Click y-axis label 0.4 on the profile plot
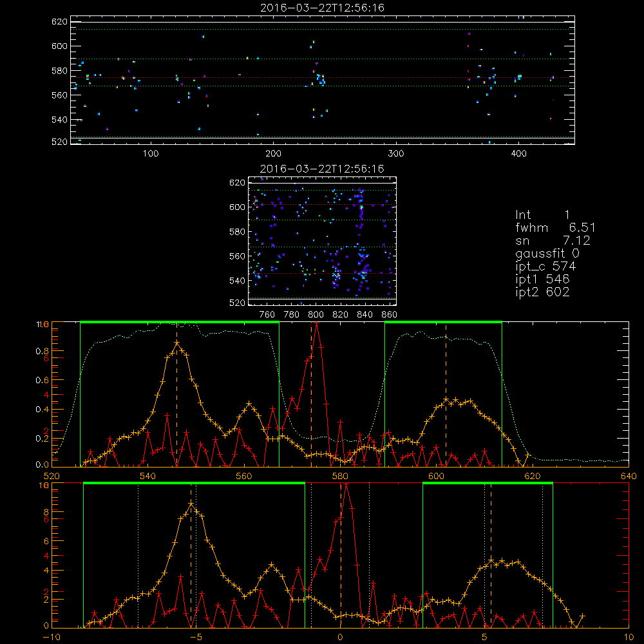 click(43, 410)
